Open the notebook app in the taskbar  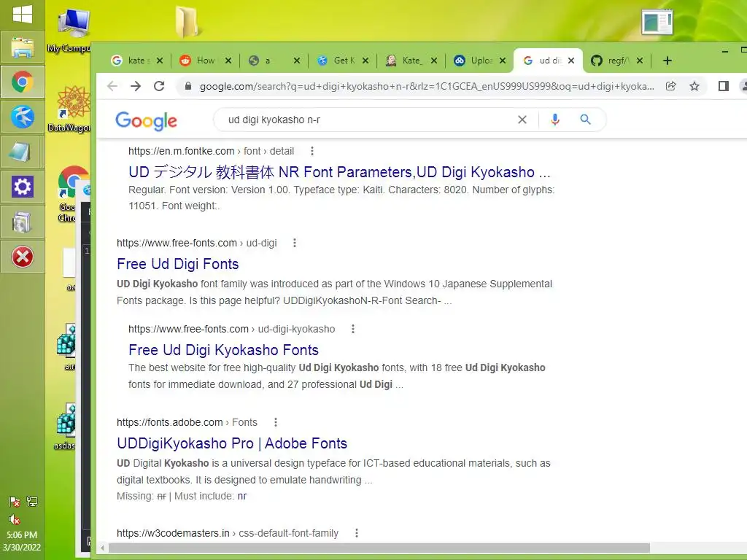[x=23, y=152]
